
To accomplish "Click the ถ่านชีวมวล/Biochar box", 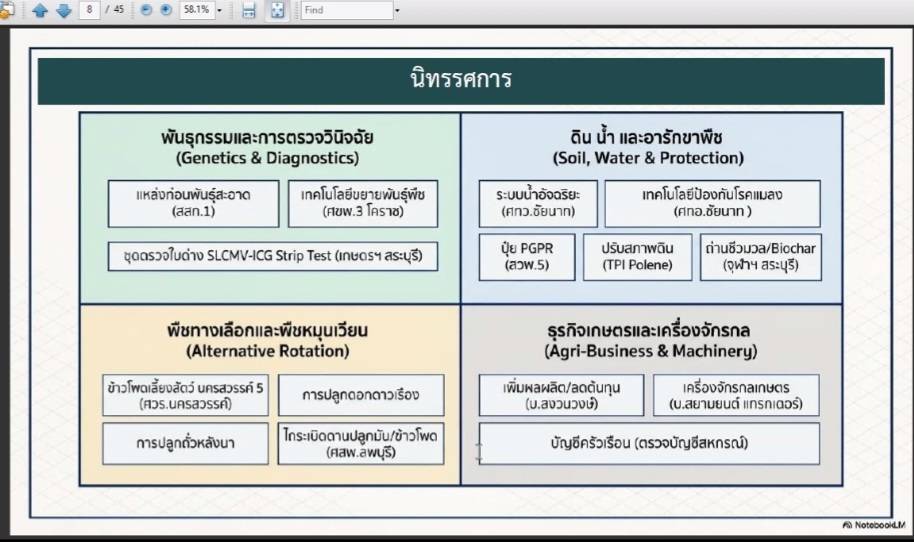I will (x=760, y=257).
